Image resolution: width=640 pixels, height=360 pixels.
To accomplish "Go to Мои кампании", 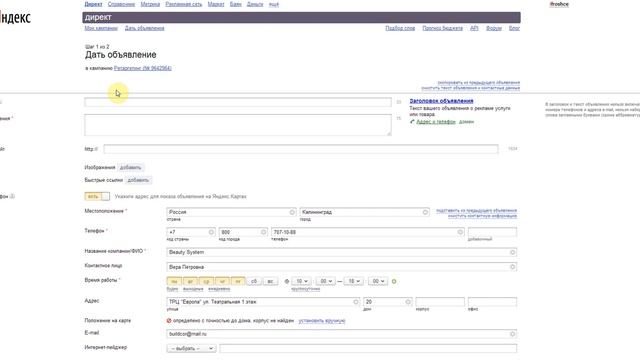I will tap(101, 28).
